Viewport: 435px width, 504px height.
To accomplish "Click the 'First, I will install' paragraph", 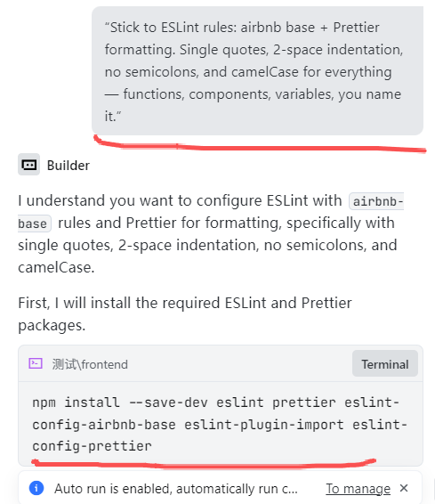I will point(185,313).
